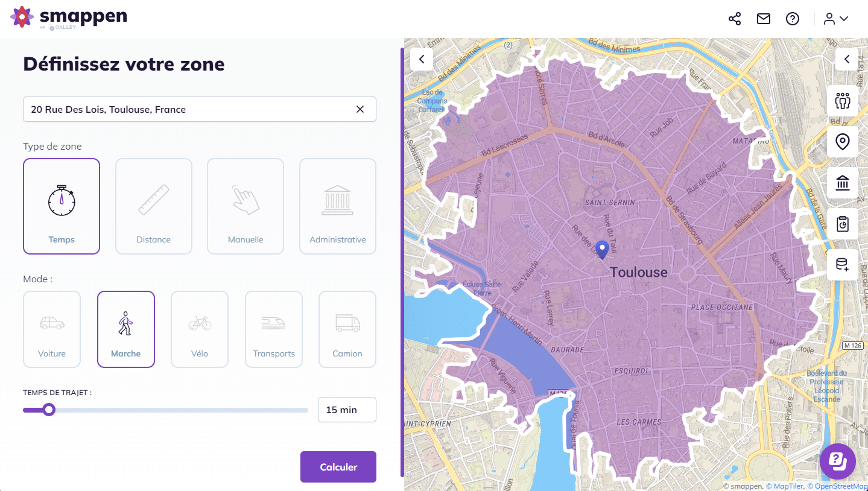Image resolution: width=868 pixels, height=491 pixels.
Task: Open the share options
Action: click(x=734, y=19)
